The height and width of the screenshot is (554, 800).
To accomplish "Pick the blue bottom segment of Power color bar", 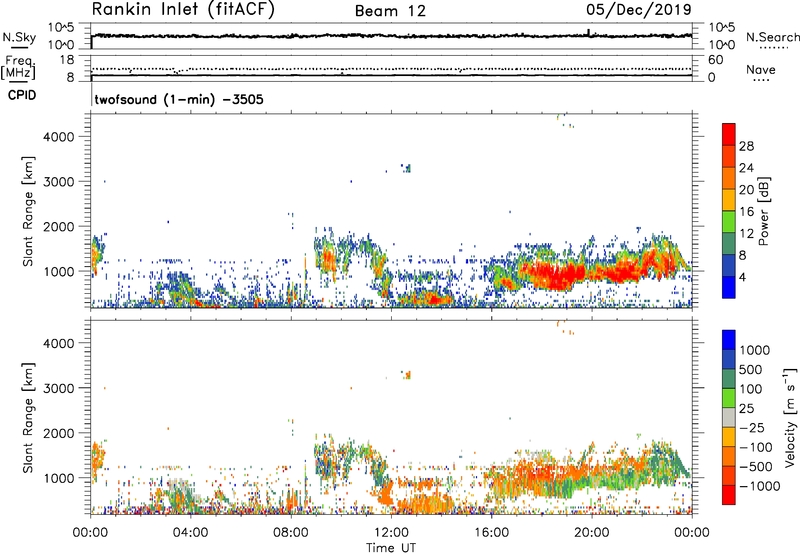I will coord(729,288).
